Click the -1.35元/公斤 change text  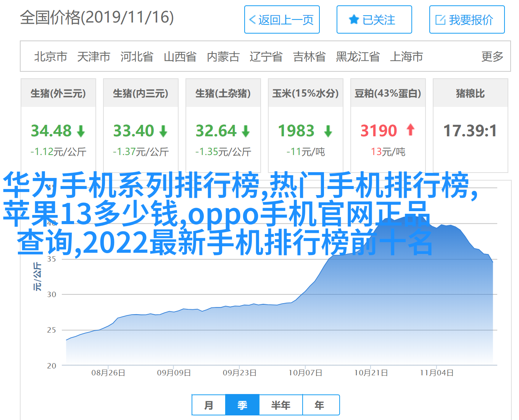[x=223, y=152]
